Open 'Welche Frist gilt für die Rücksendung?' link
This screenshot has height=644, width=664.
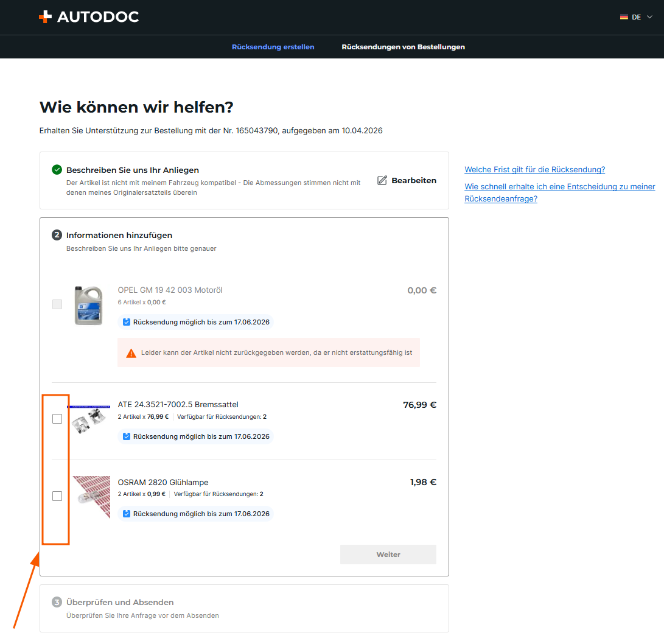(534, 169)
